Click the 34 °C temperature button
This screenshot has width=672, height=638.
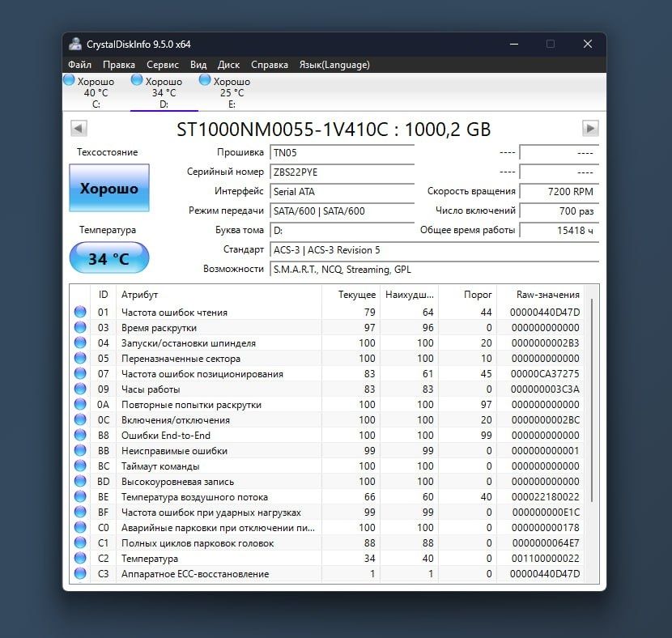click(x=109, y=258)
